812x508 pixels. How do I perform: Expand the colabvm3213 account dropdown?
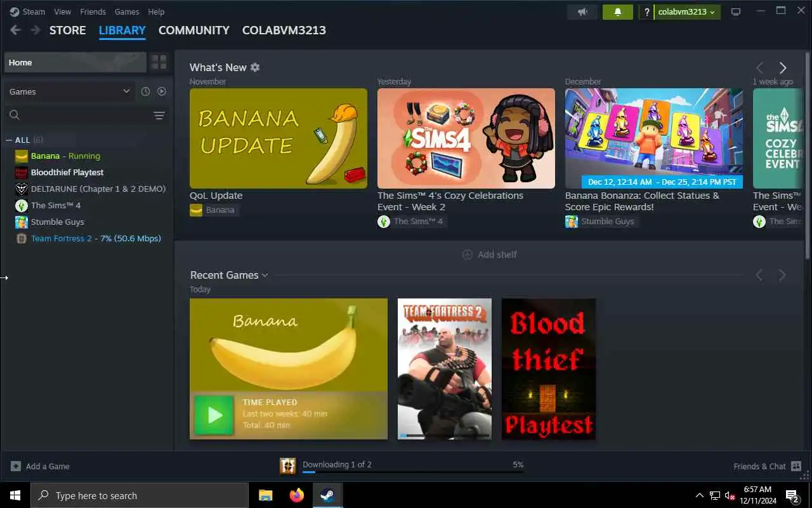click(x=687, y=12)
